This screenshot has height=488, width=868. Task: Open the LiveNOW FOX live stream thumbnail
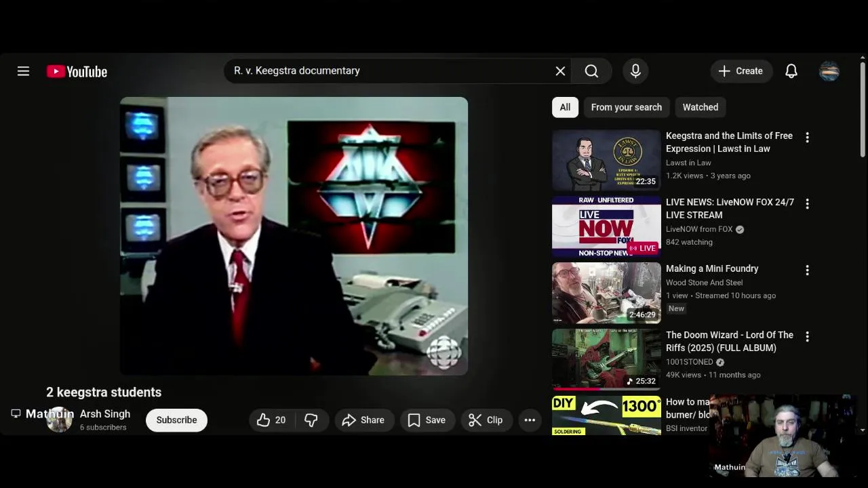coord(606,226)
